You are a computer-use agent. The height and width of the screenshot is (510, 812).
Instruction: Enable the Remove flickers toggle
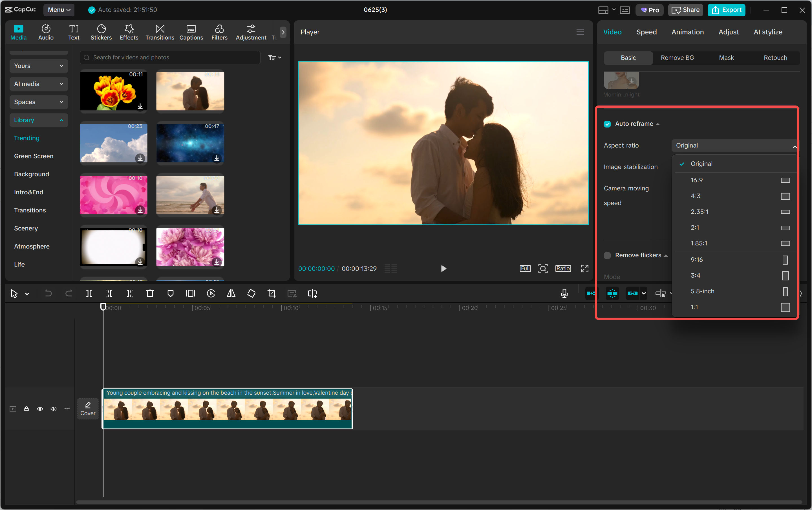tap(607, 255)
